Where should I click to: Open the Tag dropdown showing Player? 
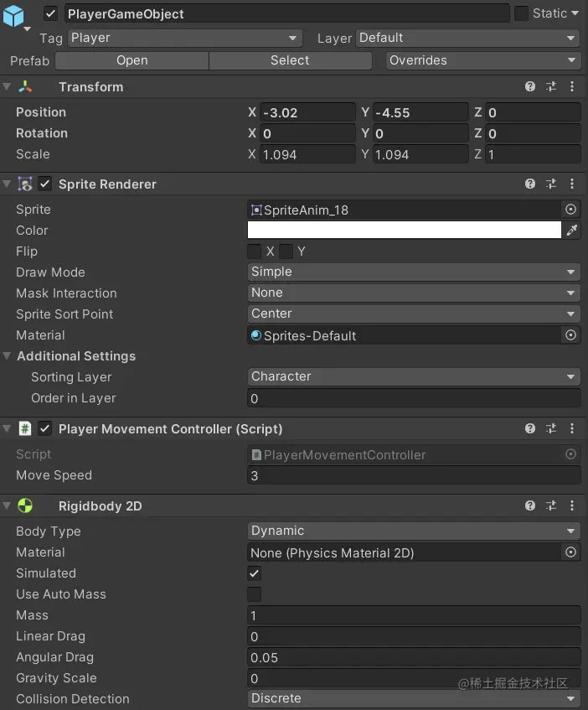(184, 38)
